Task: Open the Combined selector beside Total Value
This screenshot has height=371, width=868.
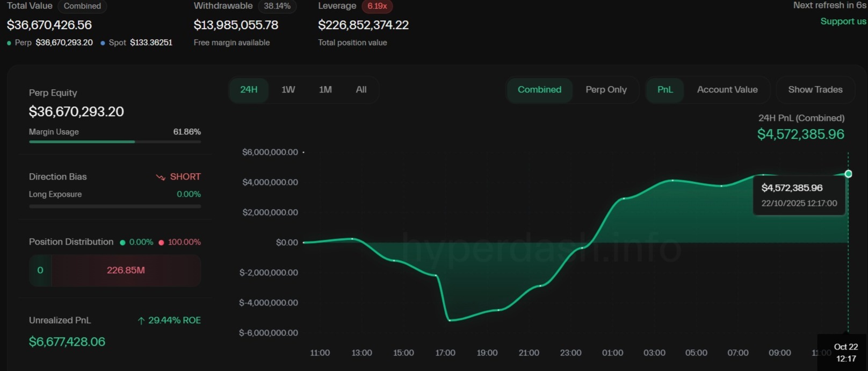Action: 82,6
